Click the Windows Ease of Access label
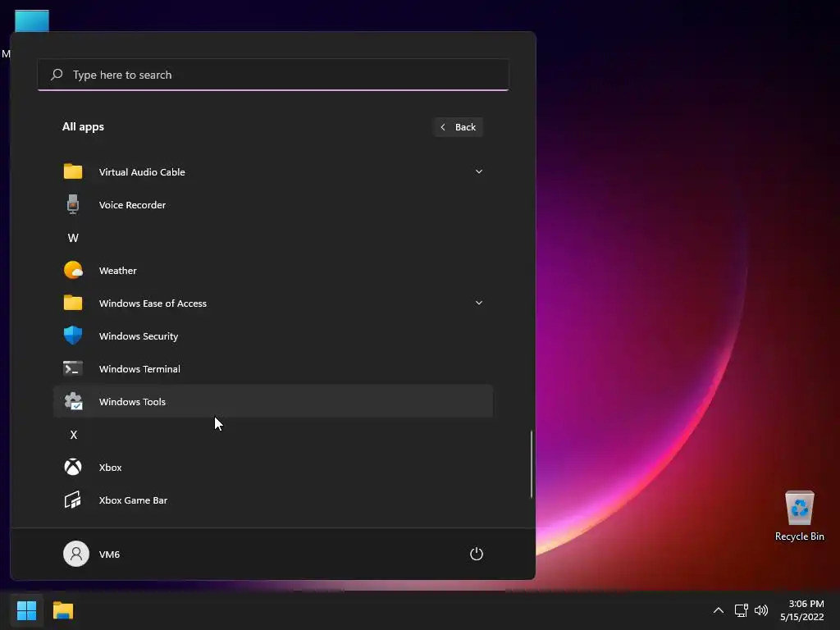This screenshot has width=840, height=630. pyautogui.click(x=153, y=304)
